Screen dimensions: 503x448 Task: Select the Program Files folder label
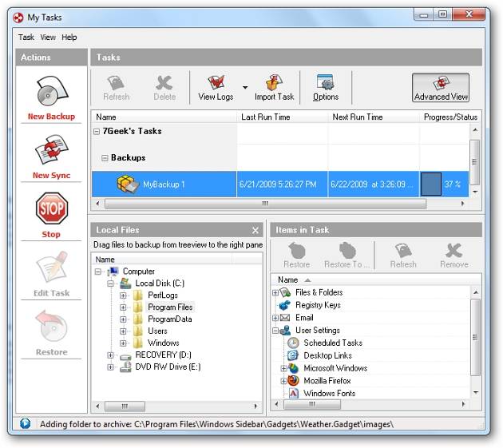click(170, 307)
